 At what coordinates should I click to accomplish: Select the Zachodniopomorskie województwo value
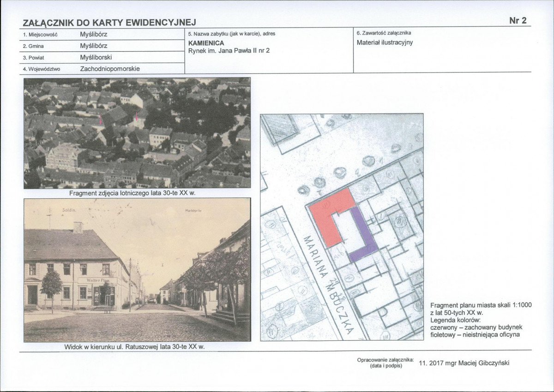pos(110,69)
